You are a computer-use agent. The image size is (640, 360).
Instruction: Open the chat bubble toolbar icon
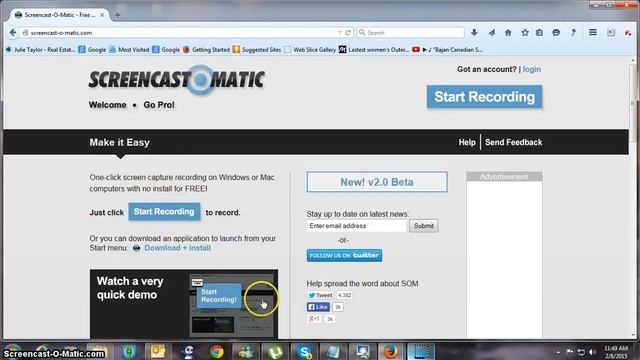click(x=556, y=33)
